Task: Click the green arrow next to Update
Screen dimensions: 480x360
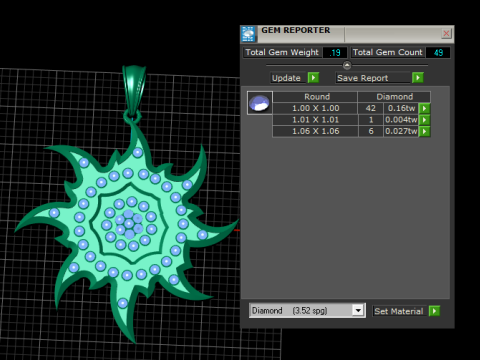Action: click(x=313, y=78)
